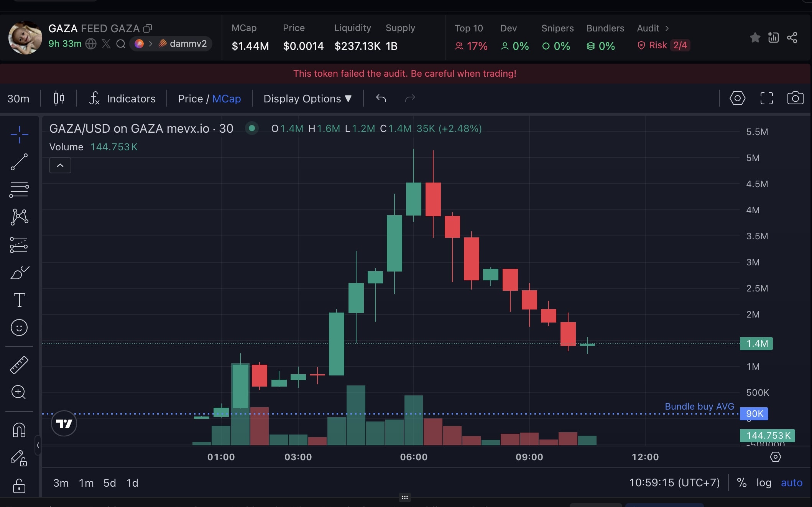Collapse the indicator legend arrow
Viewport: 812px width, 507px height.
60,165
